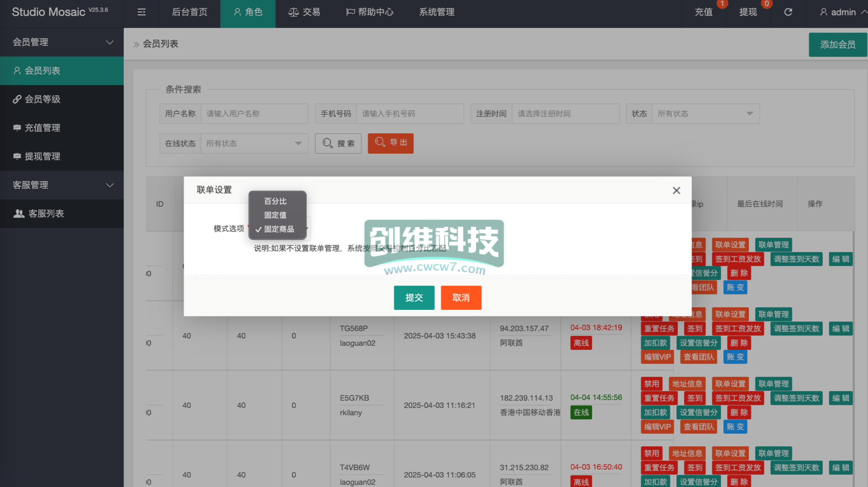Open the 在线状态 dropdown
This screenshot has height=487, width=868.
tap(254, 143)
